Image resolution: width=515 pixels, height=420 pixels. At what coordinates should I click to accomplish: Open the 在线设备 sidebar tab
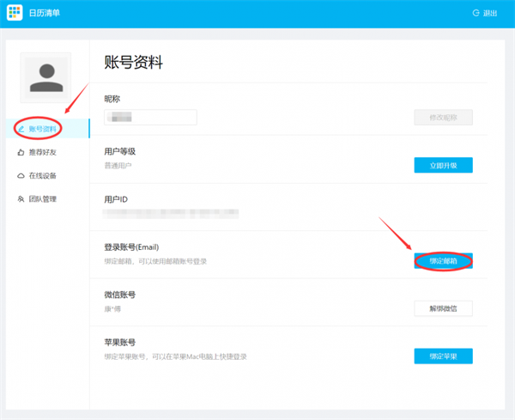point(42,176)
